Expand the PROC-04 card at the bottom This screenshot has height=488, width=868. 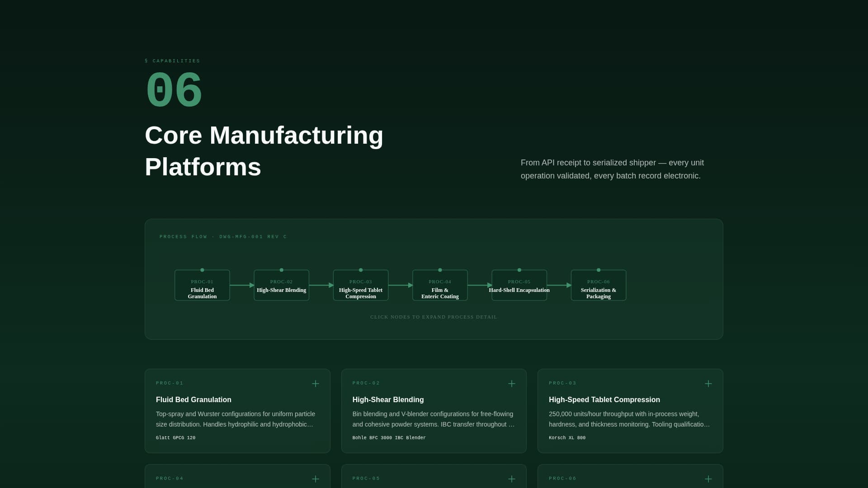(315, 479)
